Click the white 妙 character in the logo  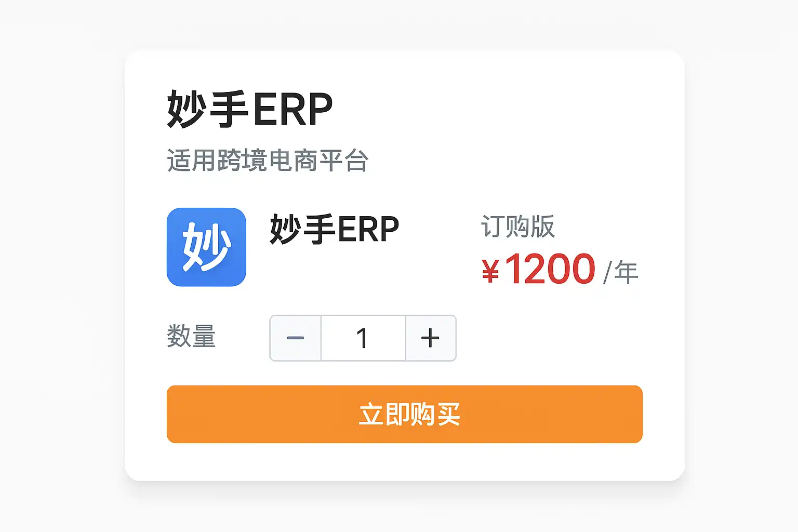[x=206, y=247]
